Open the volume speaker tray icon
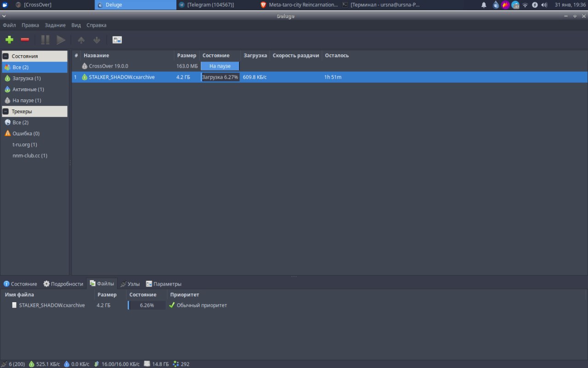The image size is (588, 368). [x=544, y=5]
